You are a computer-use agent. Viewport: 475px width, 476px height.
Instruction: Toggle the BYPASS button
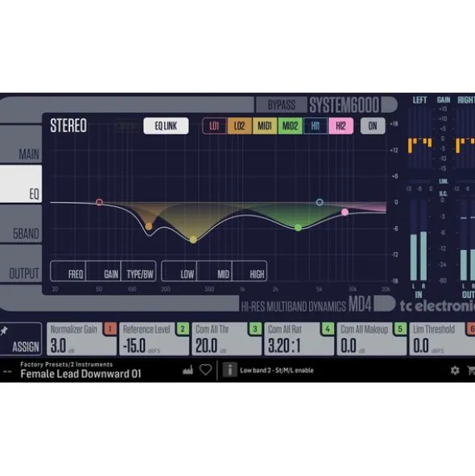281,105
